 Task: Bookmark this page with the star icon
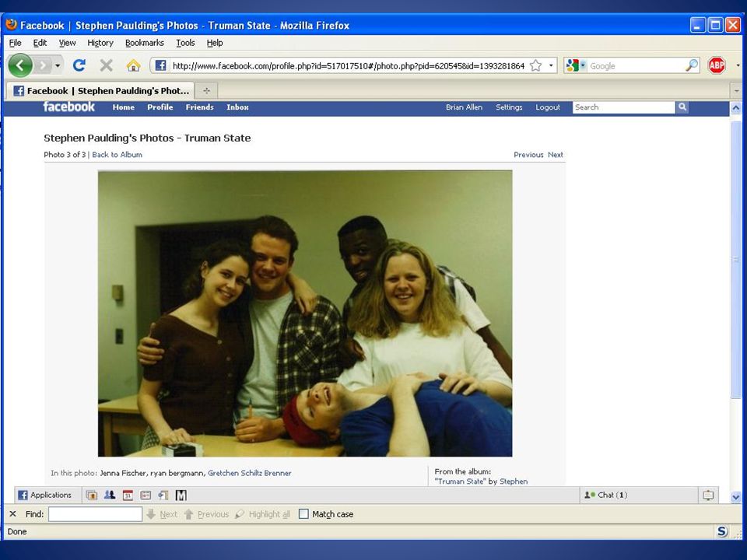click(535, 65)
